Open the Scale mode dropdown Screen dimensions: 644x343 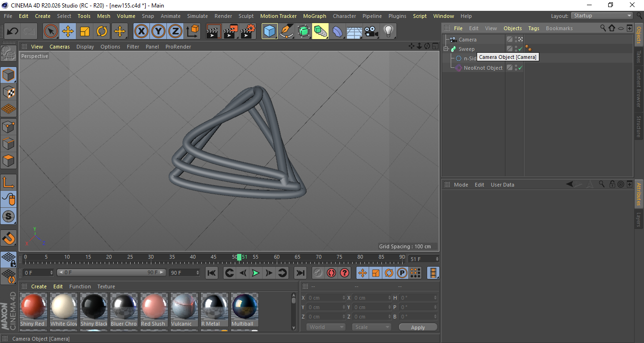(372, 327)
